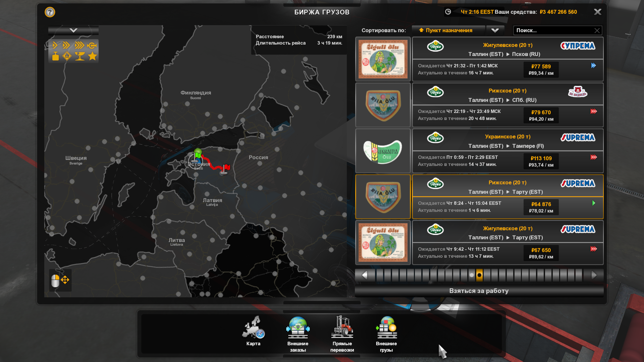
Task: Toggle the triple-arrow urgent delivery filter
Action: click(x=79, y=45)
